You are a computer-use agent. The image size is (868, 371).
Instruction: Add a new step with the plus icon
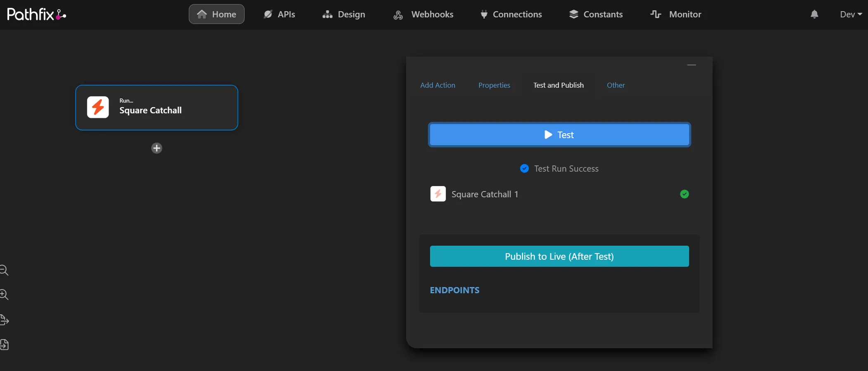point(157,148)
